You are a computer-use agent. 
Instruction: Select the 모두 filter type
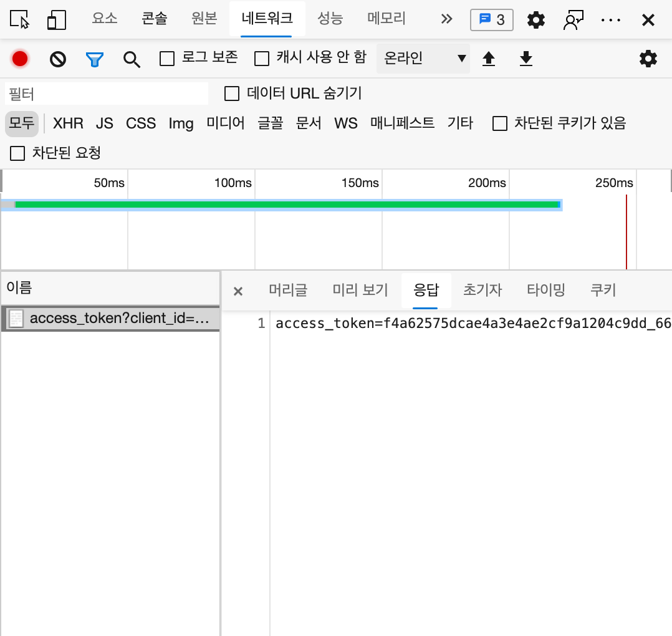coord(21,123)
